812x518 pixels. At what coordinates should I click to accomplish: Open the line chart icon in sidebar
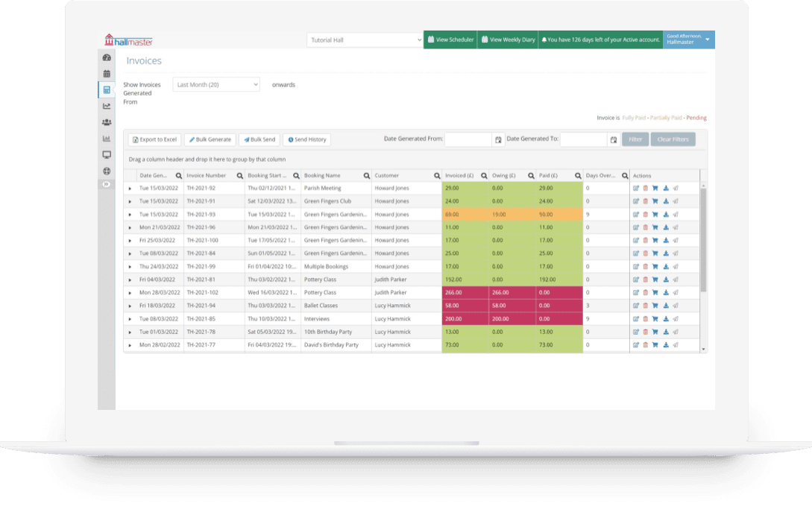tap(107, 106)
